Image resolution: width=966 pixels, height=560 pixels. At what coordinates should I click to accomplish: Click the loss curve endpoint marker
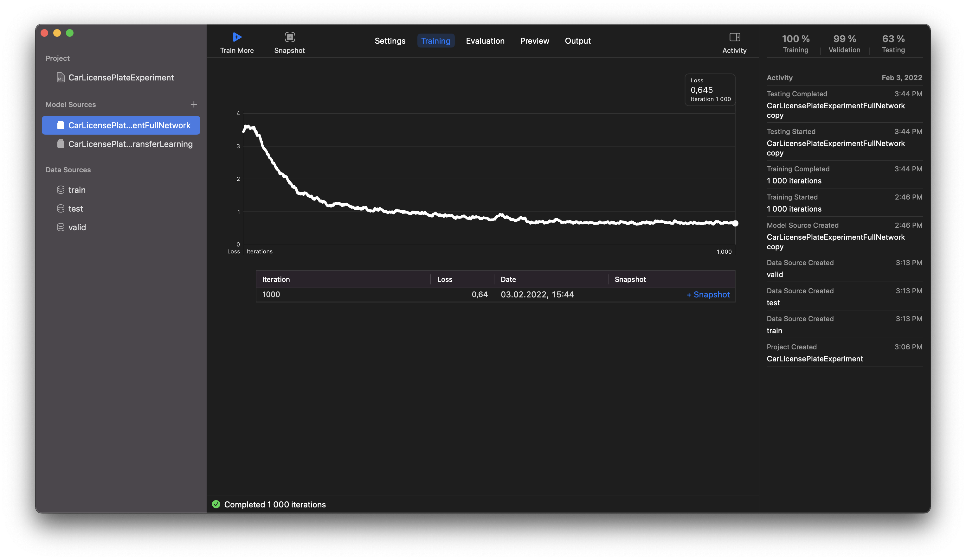coord(735,223)
